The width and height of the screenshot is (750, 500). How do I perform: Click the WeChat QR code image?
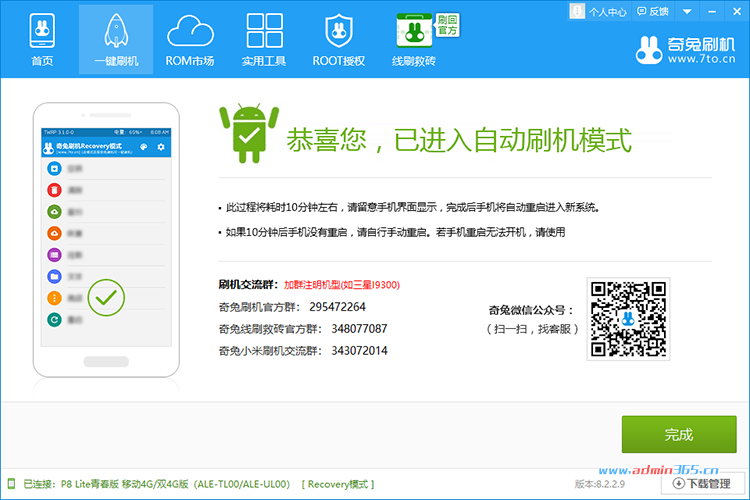pos(628,319)
